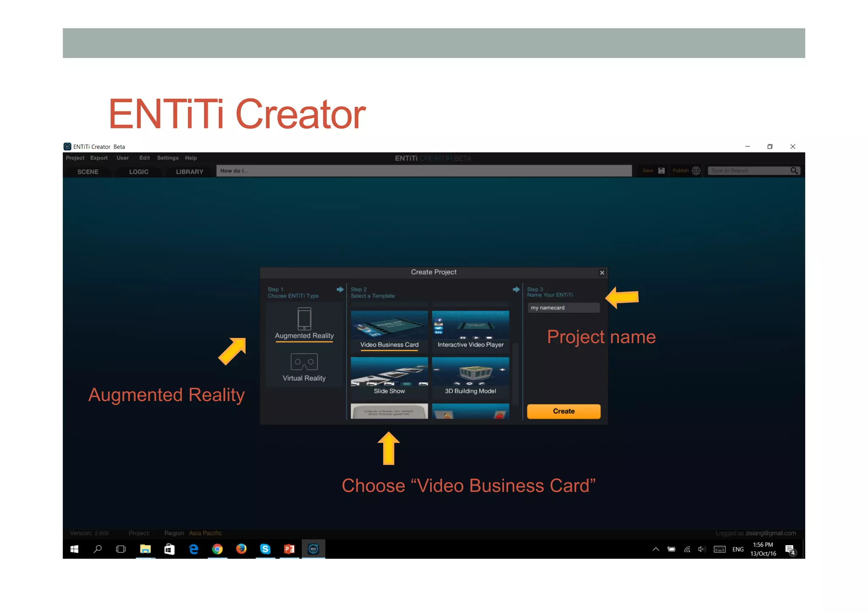Click the battery tray icon

(x=671, y=549)
